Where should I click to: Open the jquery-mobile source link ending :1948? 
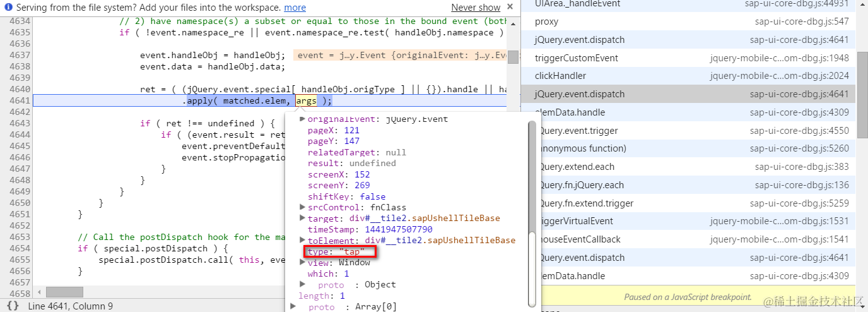[x=779, y=58]
